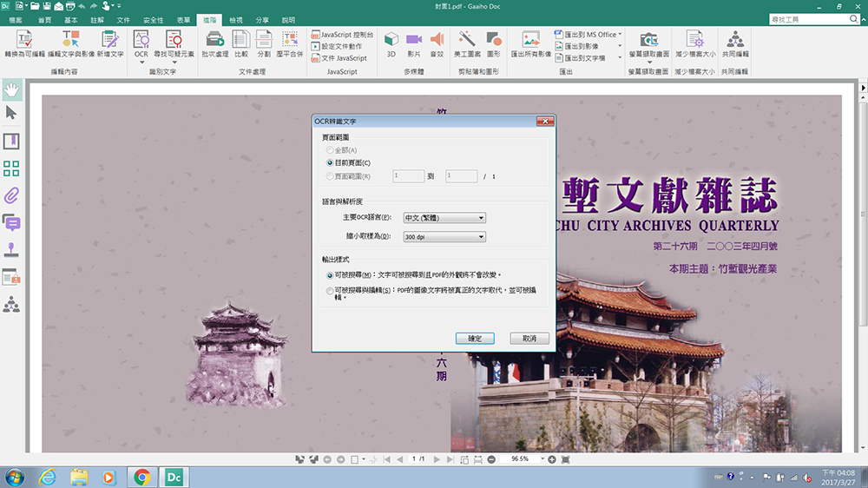This screenshot has width=868, height=488.
Task: Click the 匯出所有影像 export icon
Action: click(x=530, y=39)
